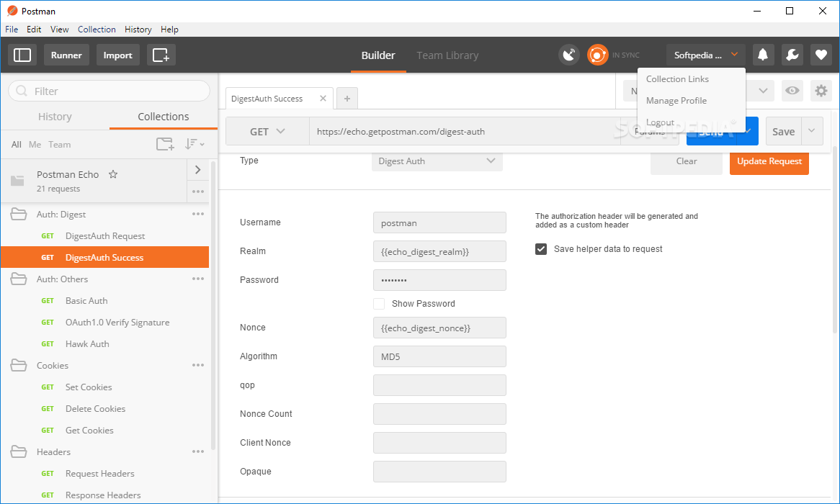This screenshot has width=840, height=504.
Task: Switch to the Team Library tab
Action: coord(447,55)
